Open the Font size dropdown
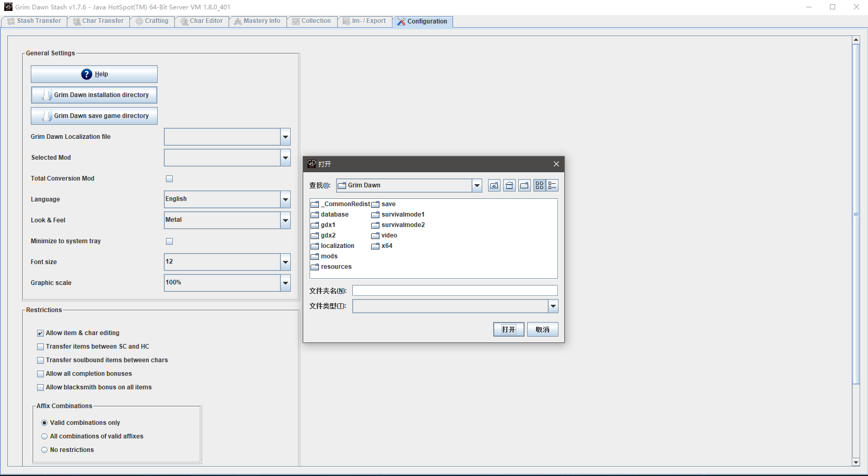868x476 pixels. click(285, 262)
